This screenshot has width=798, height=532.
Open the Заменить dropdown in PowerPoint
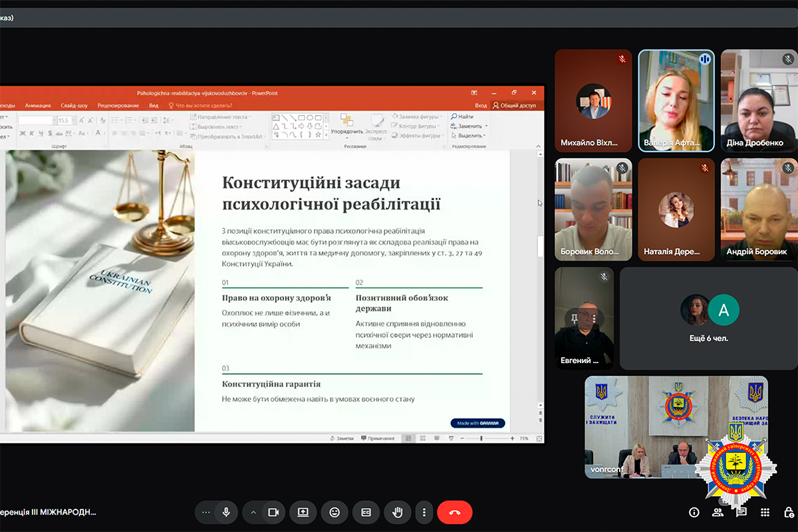(x=469, y=126)
